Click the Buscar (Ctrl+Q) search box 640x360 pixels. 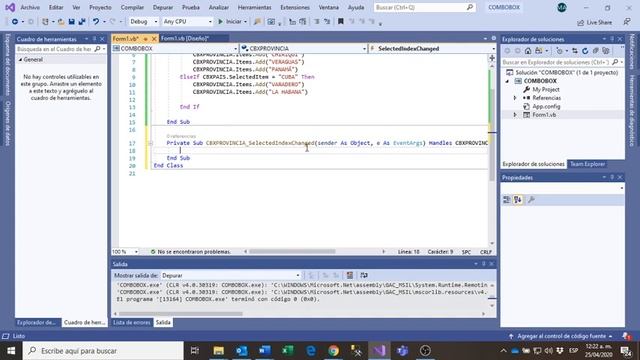click(x=424, y=7)
